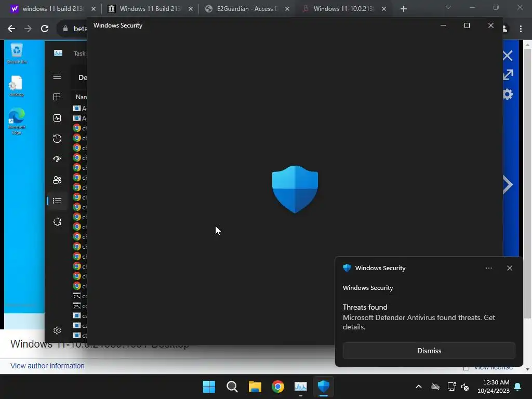
Task: Click the next arrow chevron on page
Action: click(x=508, y=185)
